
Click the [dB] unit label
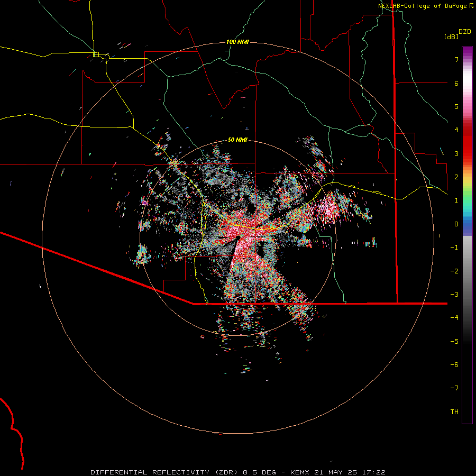(x=452, y=36)
